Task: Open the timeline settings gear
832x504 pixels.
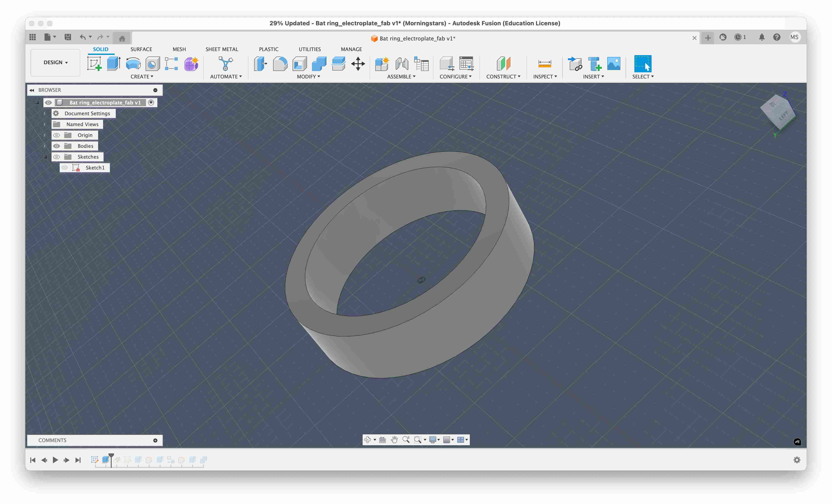Action: coord(797,460)
